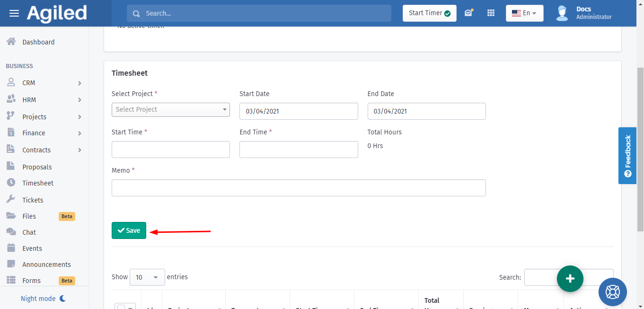
Task: Open the hamburger menu icon
Action: pyautogui.click(x=14, y=13)
